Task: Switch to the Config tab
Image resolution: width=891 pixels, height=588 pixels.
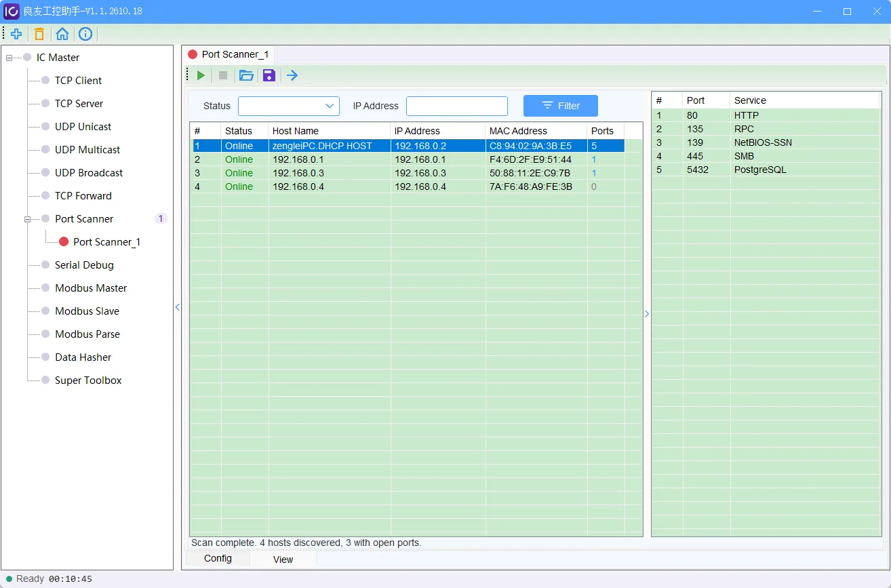Action: pyautogui.click(x=218, y=558)
